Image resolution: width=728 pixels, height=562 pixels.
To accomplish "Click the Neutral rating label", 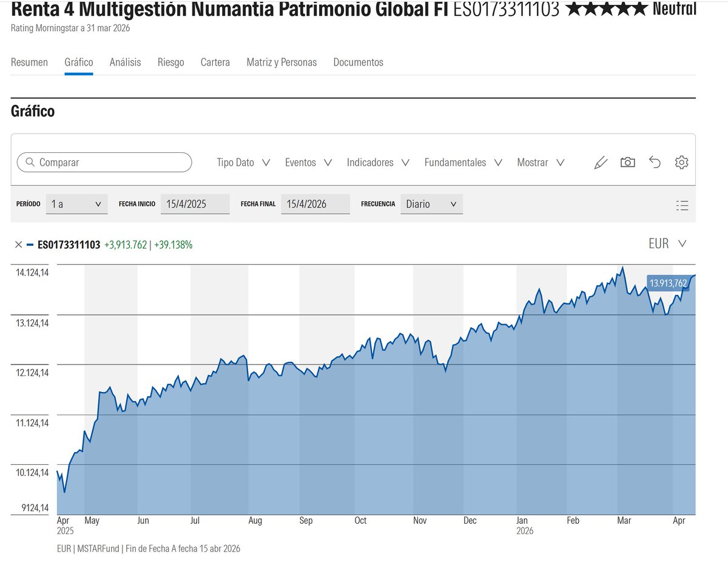I will [x=675, y=8].
